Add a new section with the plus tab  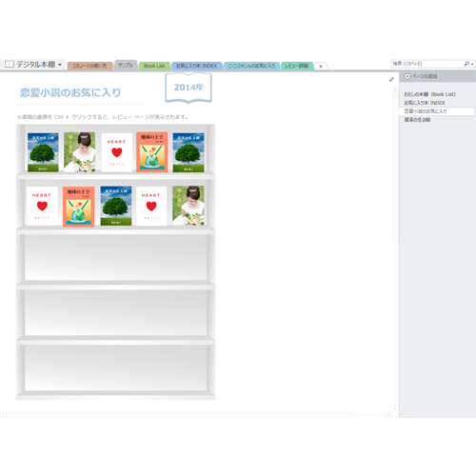[x=321, y=66]
